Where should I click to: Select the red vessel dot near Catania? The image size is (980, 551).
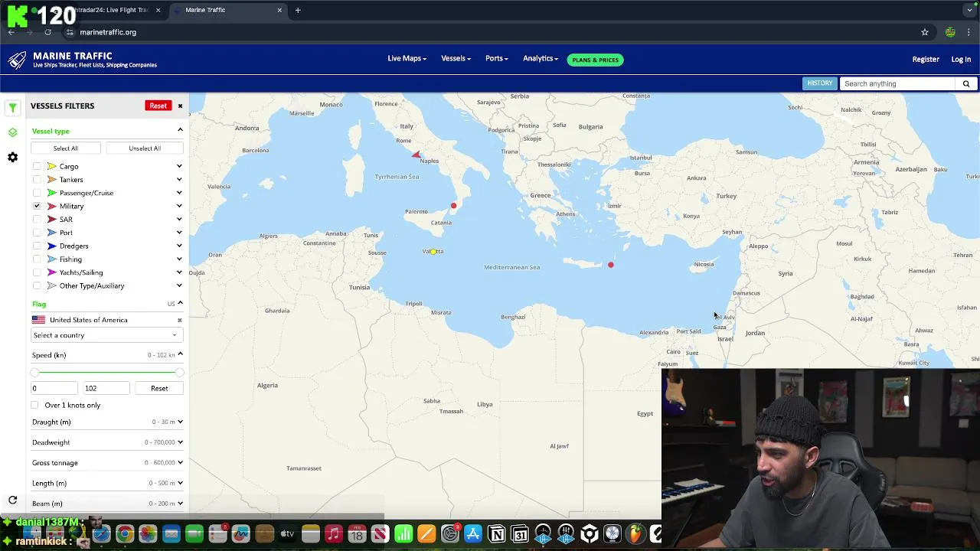pyautogui.click(x=453, y=205)
